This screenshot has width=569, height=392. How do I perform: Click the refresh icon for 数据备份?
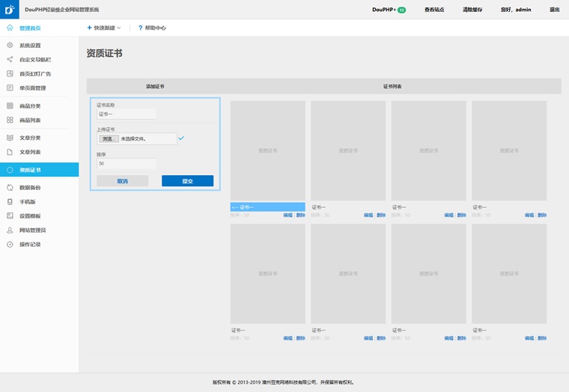click(x=10, y=188)
